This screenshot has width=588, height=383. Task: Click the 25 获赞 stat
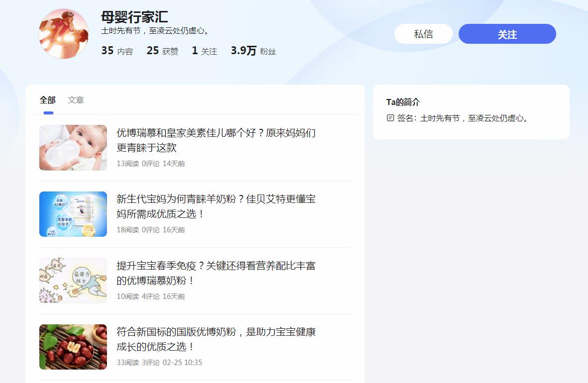(x=162, y=51)
